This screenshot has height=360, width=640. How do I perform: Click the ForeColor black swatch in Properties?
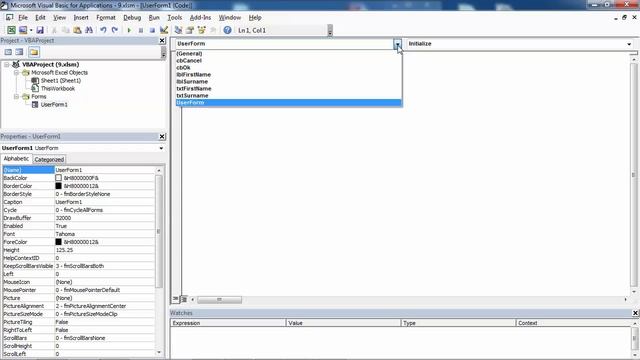(x=58, y=242)
